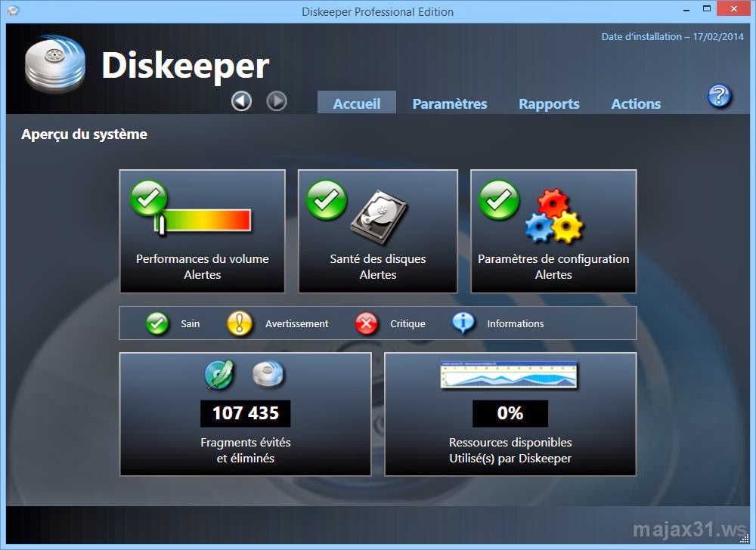
Task: Open Ressources disponibles label
Action: click(x=510, y=450)
